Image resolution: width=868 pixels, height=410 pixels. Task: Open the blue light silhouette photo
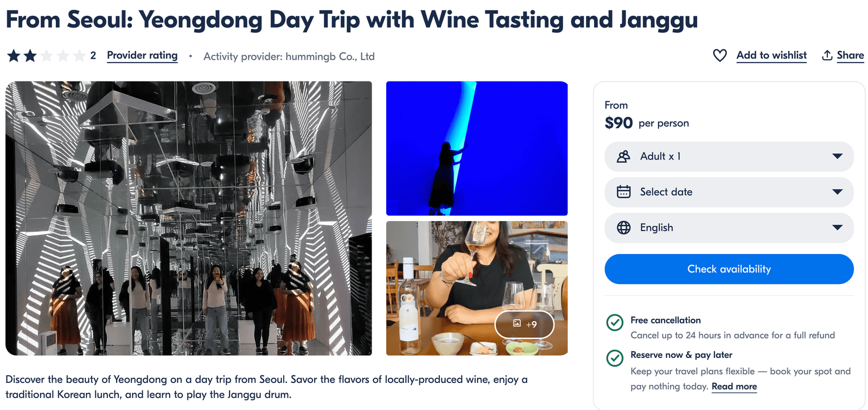(x=477, y=148)
